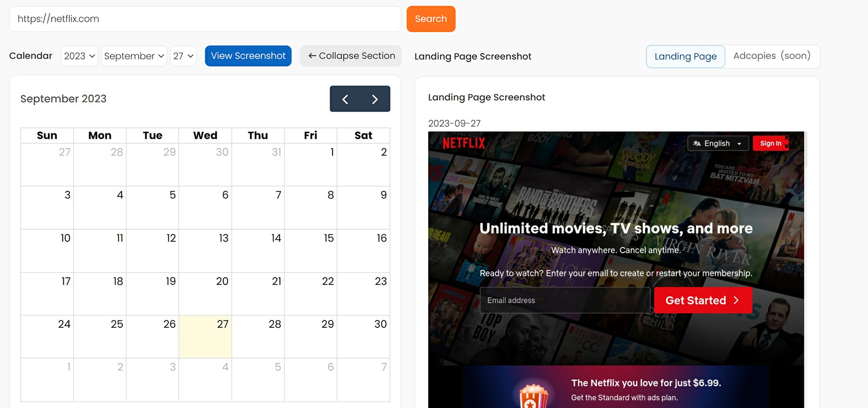Click the Sun column header
868x408 pixels.
[x=47, y=135]
